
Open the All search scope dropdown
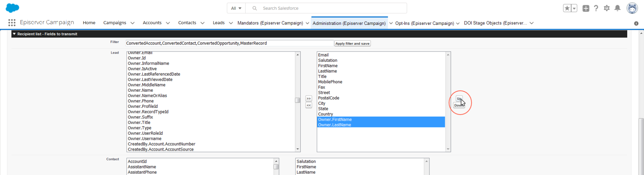(x=236, y=8)
